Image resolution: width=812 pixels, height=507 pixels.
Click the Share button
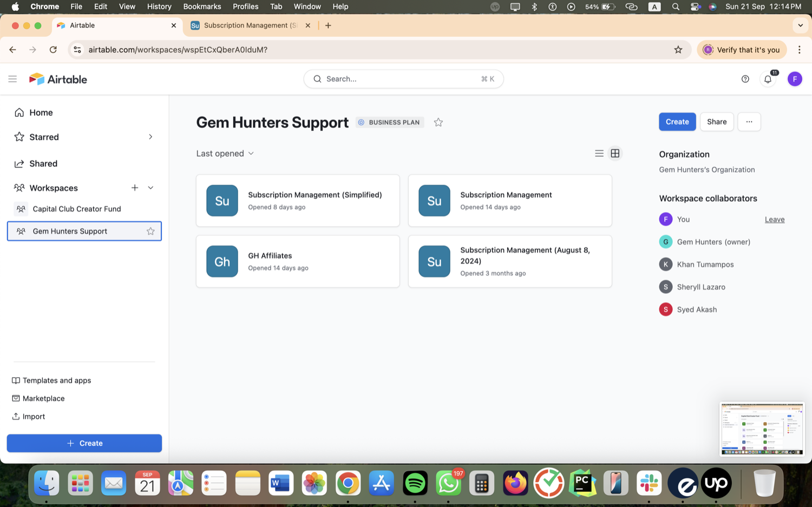[x=717, y=122]
